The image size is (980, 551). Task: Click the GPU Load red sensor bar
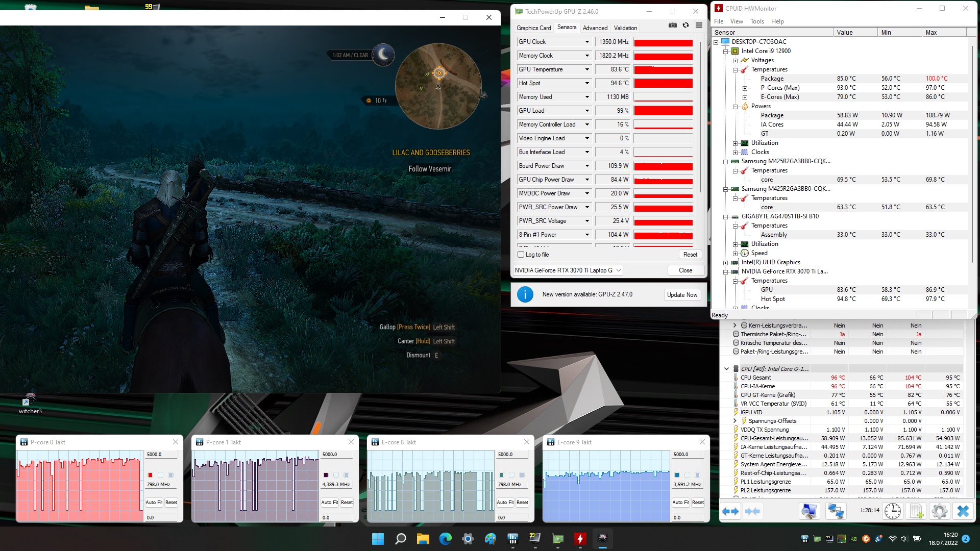coord(663,111)
